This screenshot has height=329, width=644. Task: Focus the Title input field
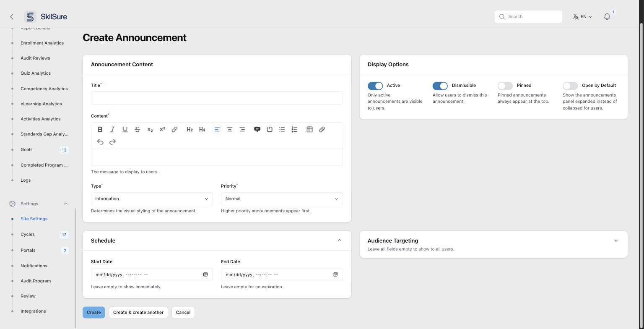[217, 98]
